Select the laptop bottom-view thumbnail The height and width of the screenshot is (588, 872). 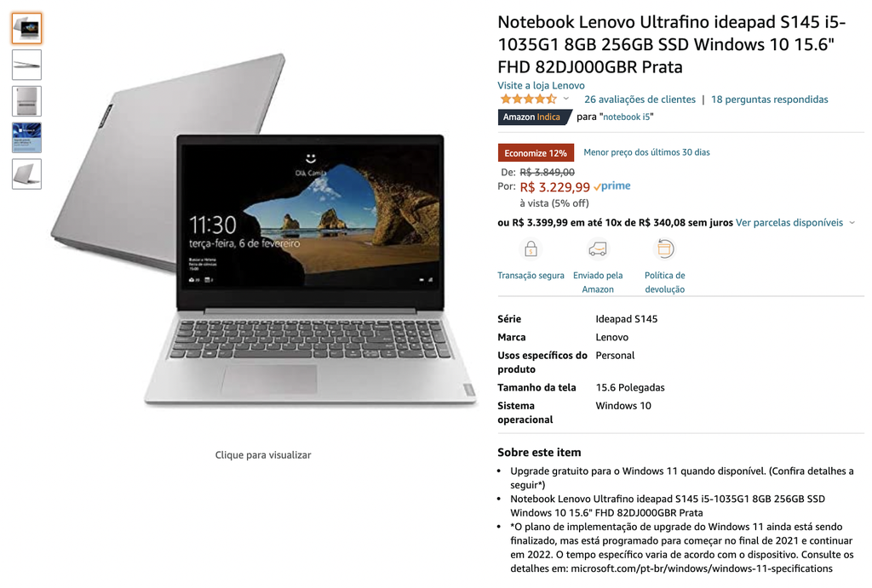26,101
